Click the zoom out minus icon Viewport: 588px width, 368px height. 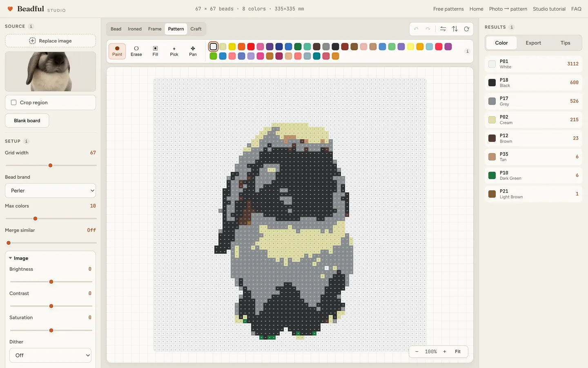(x=417, y=352)
